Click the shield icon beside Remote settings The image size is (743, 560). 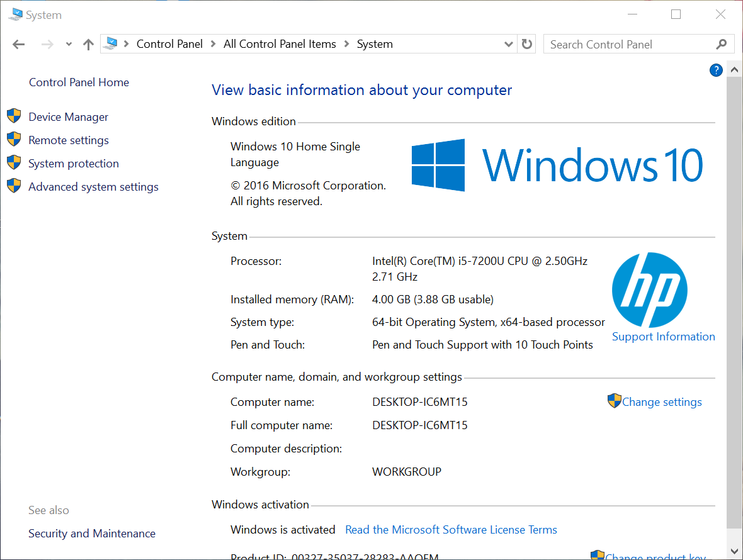click(x=14, y=139)
